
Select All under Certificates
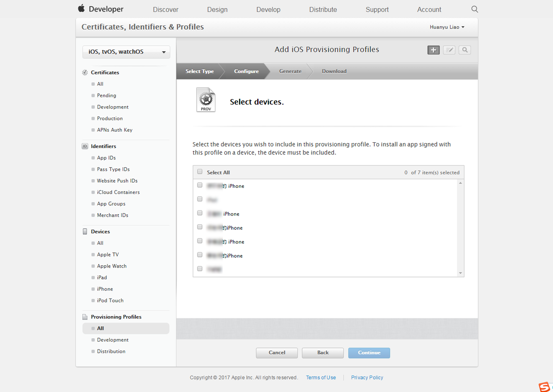[x=100, y=84]
